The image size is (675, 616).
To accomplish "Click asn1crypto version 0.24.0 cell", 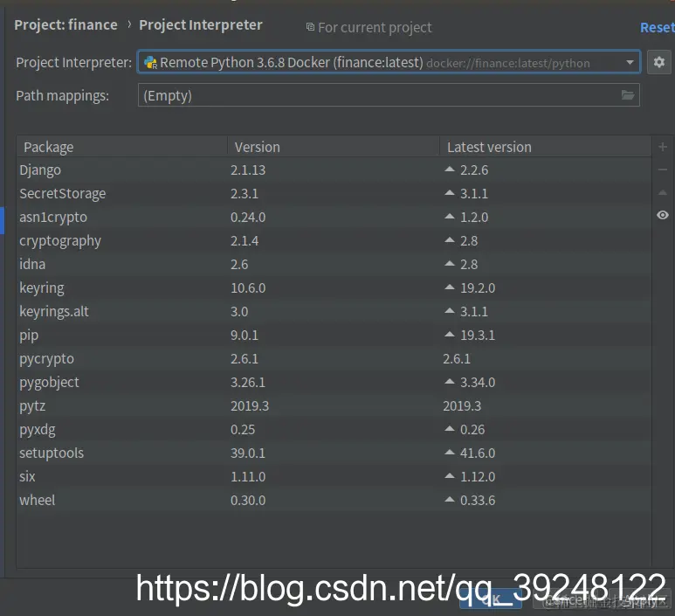I will pos(248,217).
